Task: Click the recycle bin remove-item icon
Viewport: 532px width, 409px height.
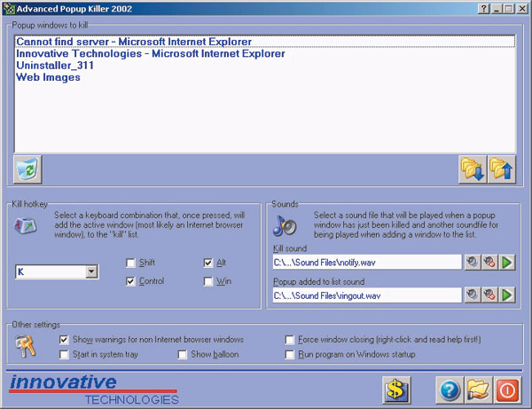Action: [27, 169]
